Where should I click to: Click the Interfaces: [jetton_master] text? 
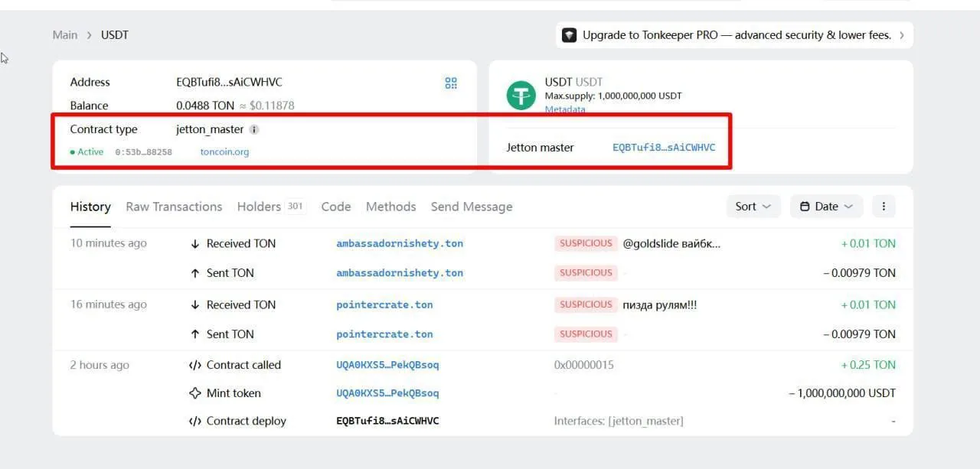[x=619, y=421]
